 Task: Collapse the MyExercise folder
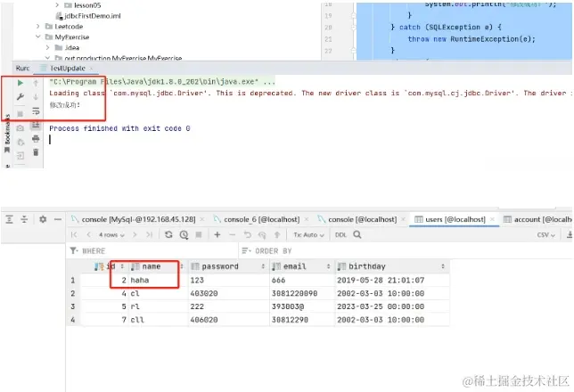(38, 37)
